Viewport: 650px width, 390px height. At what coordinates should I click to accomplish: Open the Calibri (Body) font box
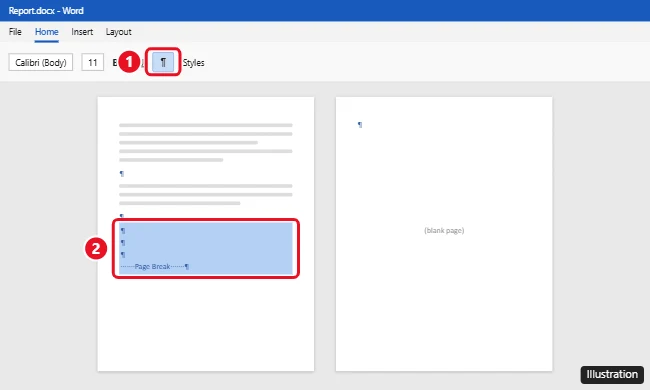click(x=41, y=62)
